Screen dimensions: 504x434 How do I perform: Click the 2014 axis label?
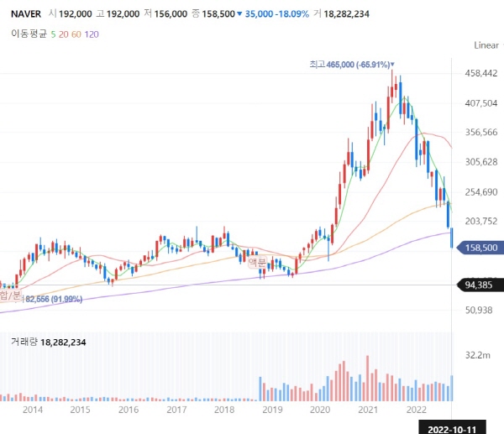click(33, 410)
